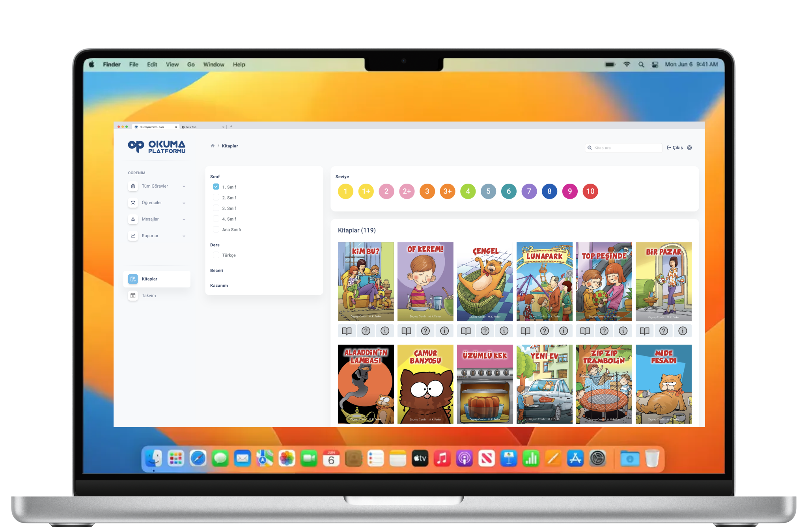Click the Çıkış logout button
Image resolution: width=808 pixels, height=532 pixels.
pos(675,148)
